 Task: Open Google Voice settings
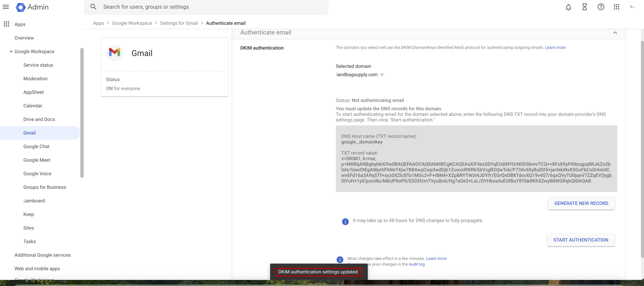coord(37,174)
